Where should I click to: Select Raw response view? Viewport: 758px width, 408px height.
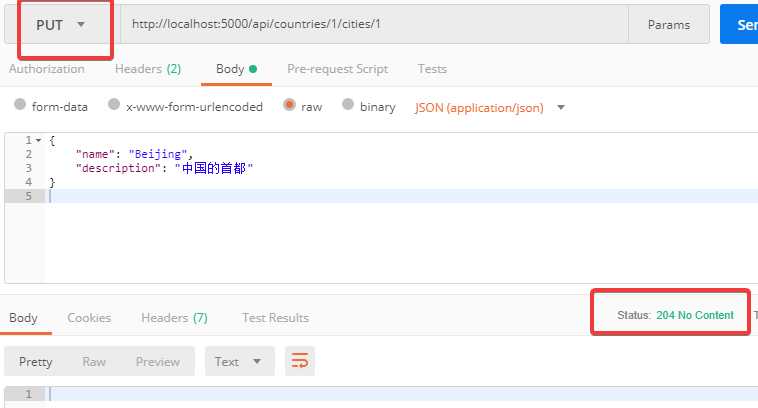point(94,362)
